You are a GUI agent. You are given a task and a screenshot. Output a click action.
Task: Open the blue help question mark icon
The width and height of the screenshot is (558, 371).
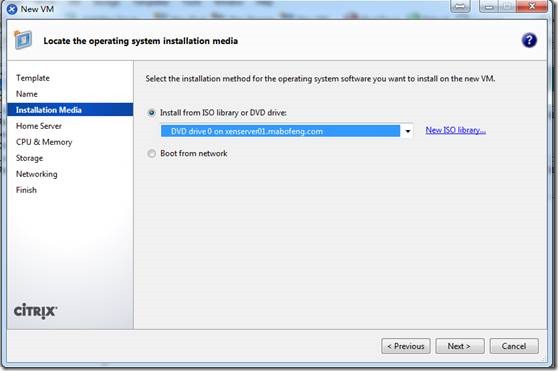coord(529,40)
